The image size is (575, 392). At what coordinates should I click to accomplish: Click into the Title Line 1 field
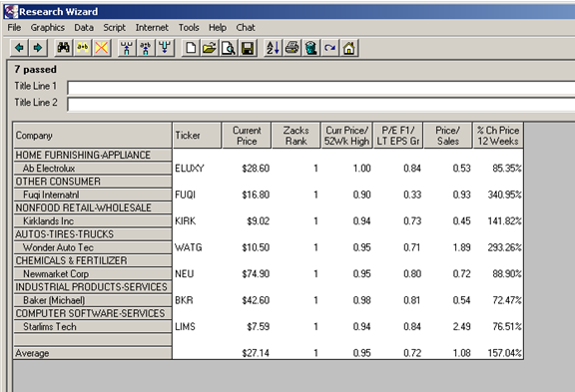tap(320, 88)
